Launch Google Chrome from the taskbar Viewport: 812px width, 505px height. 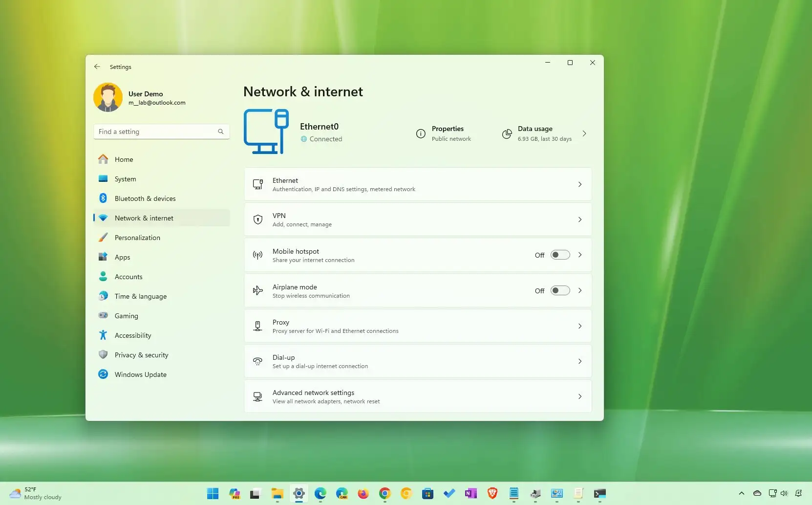click(385, 494)
